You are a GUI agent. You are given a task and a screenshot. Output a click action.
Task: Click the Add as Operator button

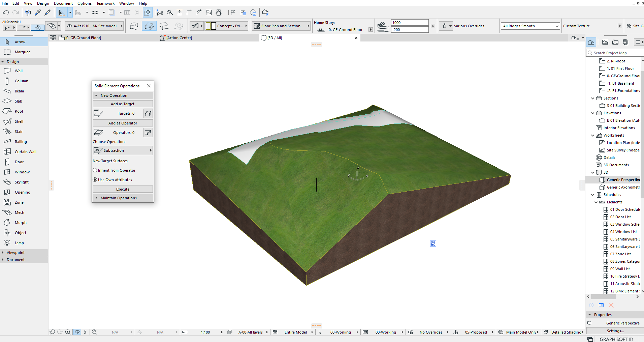(x=123, y=123)
